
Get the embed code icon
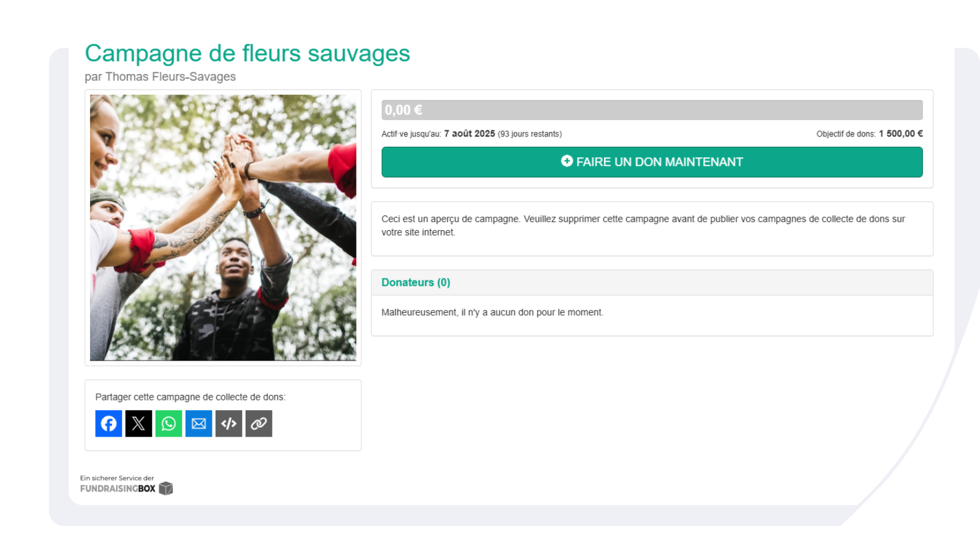(x=228, y=424)
